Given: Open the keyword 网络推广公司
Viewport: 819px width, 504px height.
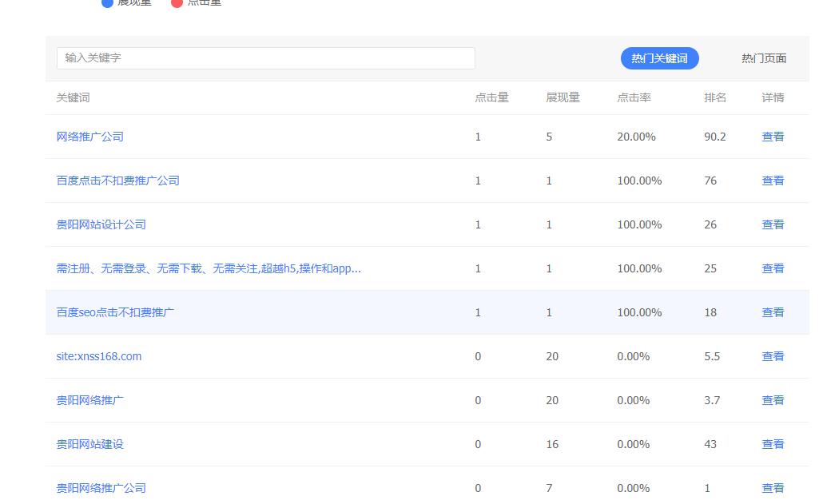Looking at the screenshot, I should pyautogui.click(x=89, y=137).
